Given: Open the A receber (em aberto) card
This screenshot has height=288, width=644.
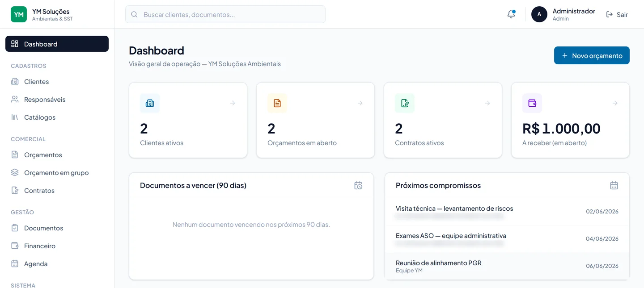Looking at the screenshot, I should click(570, 120).
